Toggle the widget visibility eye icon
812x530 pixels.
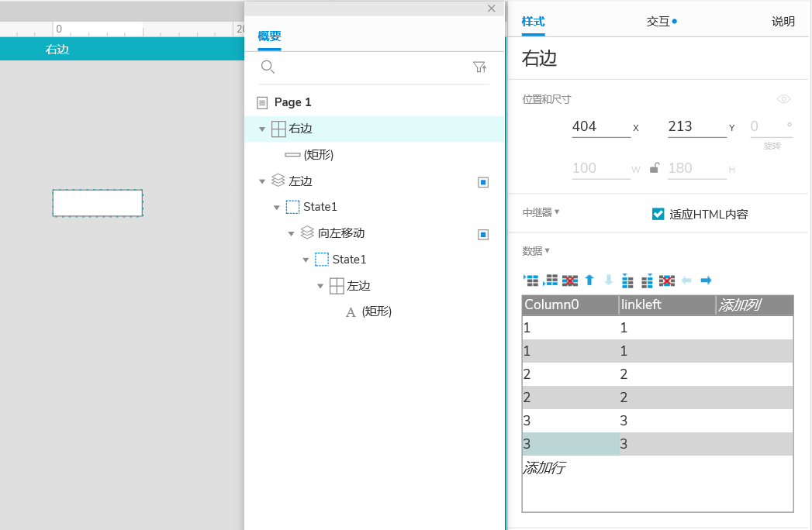point(783,99)
